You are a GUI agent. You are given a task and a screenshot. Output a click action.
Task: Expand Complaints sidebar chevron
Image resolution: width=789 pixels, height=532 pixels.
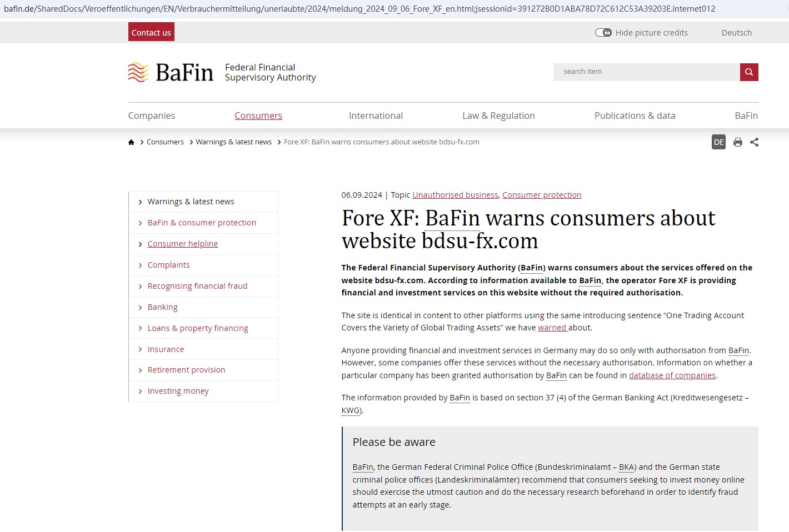click(x=140, y=265)
